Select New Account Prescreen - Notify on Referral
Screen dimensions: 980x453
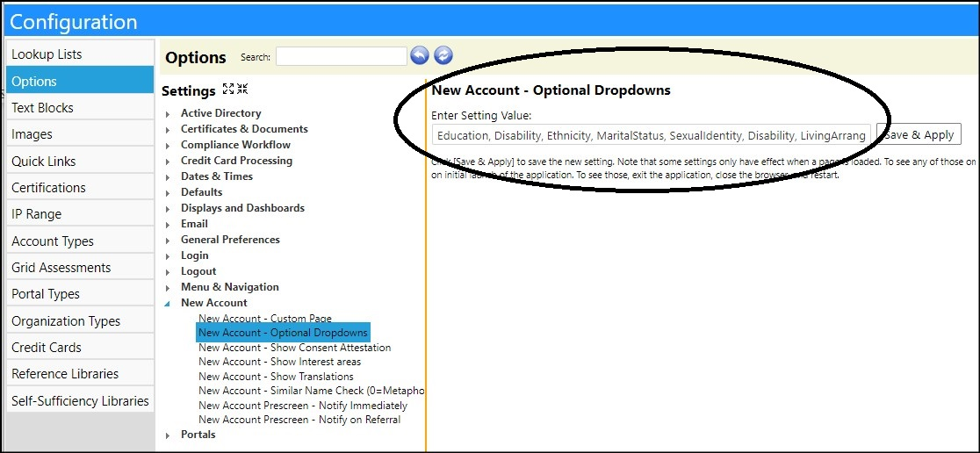299,420
